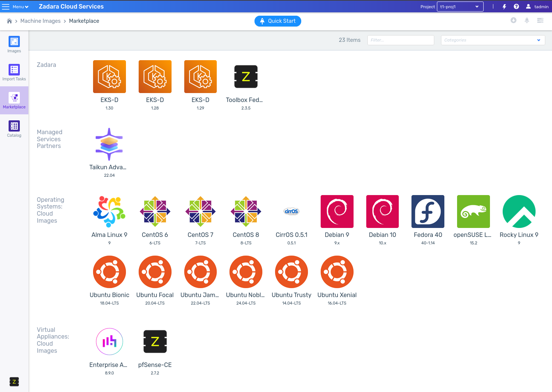Click the Marketplace breadcrumb
Screen dimensions: 552x392
(x=84, y=21)
